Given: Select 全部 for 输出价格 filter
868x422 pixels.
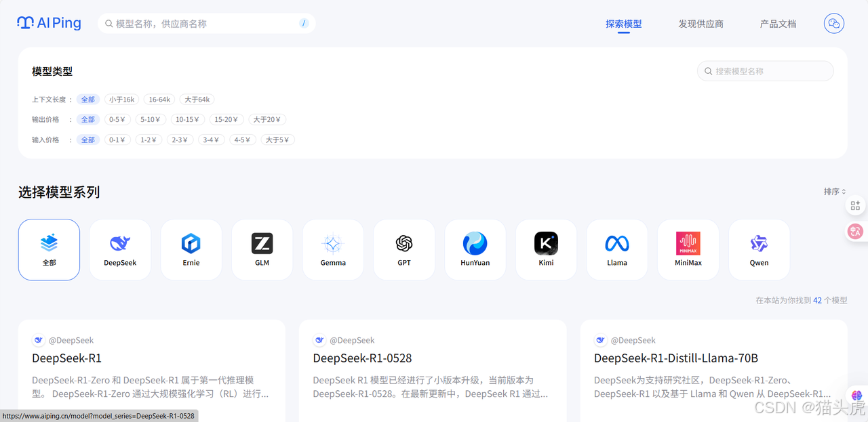Looking at the screenshot, I should pos(88,120).
